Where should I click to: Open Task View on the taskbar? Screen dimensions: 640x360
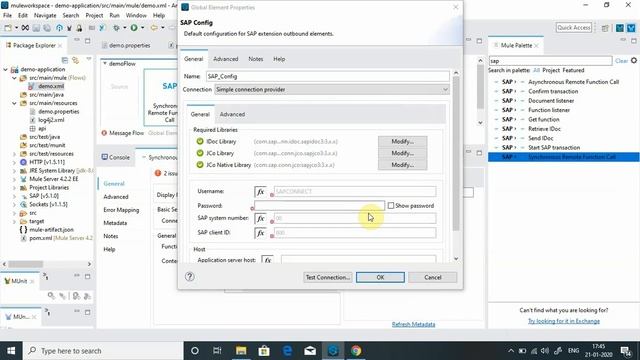[217, 351]
